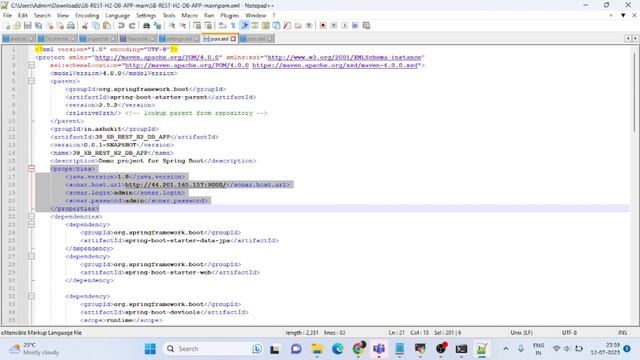Screen dimensions: 640x360
Task: Show the Document Map panel icon
Action: tap(266, 26)
